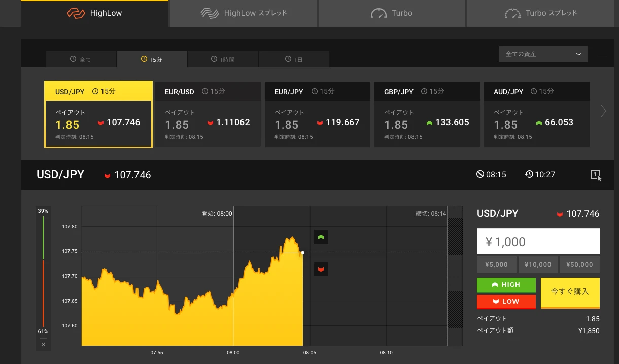The image size is (619, 364).
Task: Click the expiry time icon at 08:15
Action: [480, 174]
